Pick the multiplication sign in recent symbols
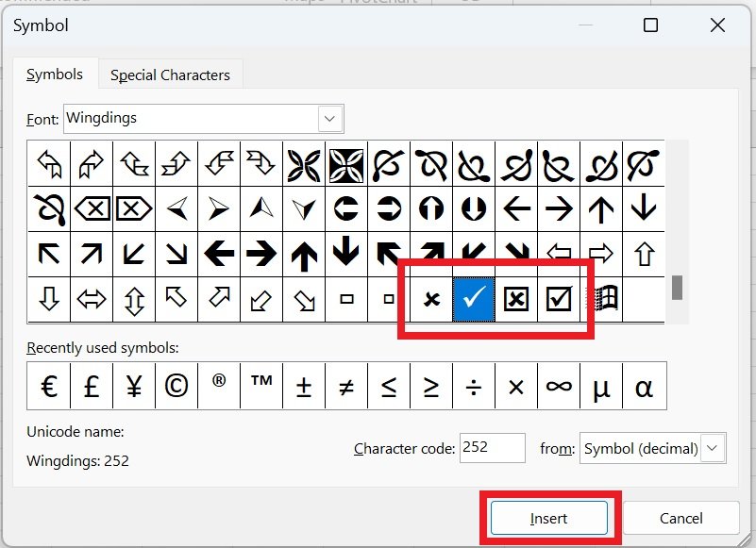 (x=515, y=386)
